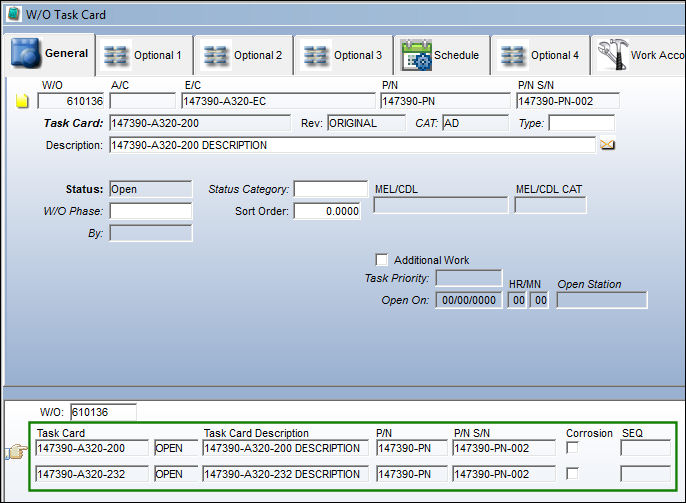Click the W/O Task Card window icon

click(x=13, y=14)
